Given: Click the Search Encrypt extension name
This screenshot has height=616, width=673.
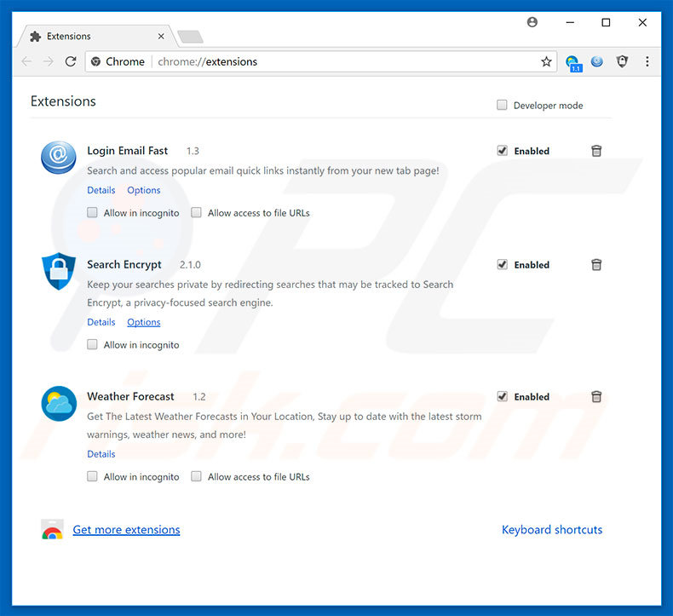Looking at the screenshot, I should click(x=124, y=264).
